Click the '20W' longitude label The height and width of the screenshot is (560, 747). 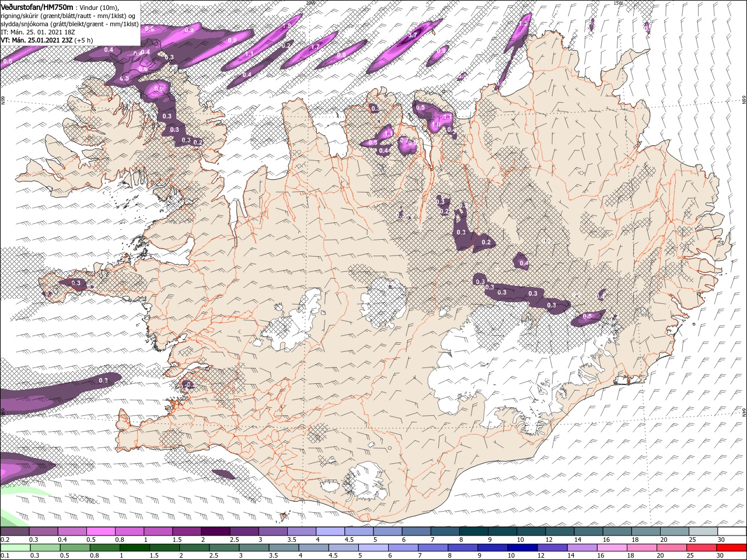pyautogui.click(x=310, y=2)
